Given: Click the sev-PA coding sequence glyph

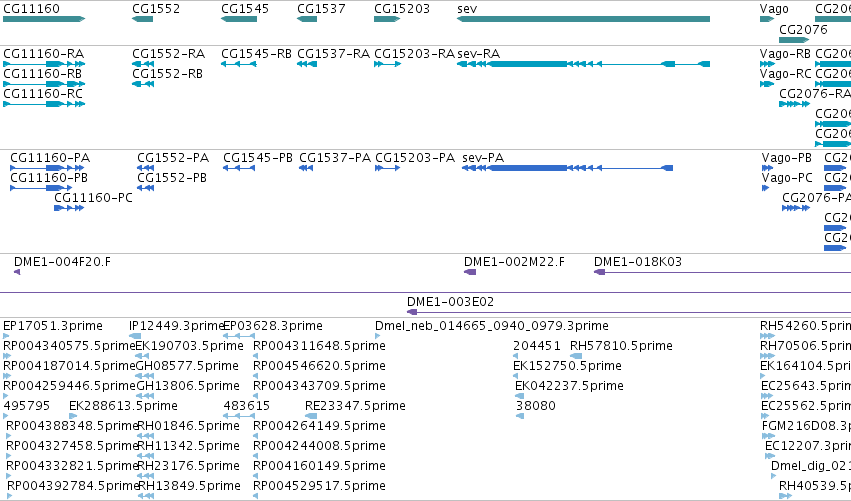Looking at the screenshot, I should click(x=568, y=168).
